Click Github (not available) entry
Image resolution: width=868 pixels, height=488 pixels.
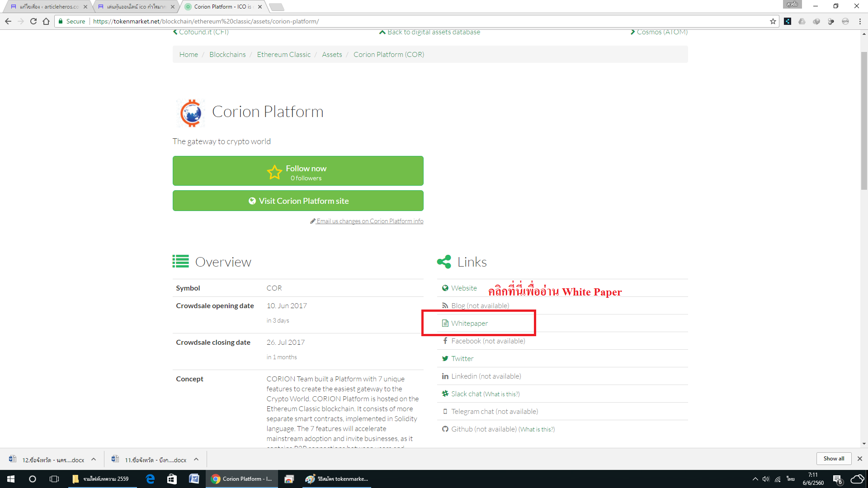(483, 429)
